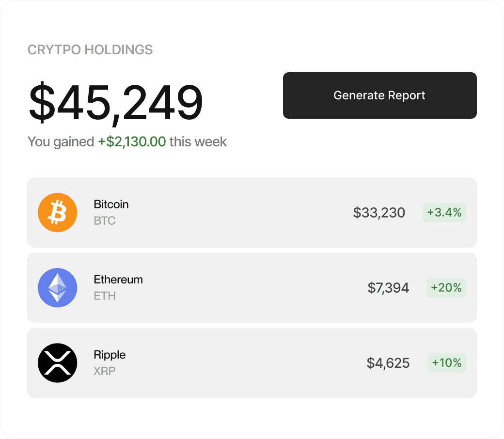Click the total balance amount $45,249
The height and width of the screenshot is (439, 504).
point(115,101)
